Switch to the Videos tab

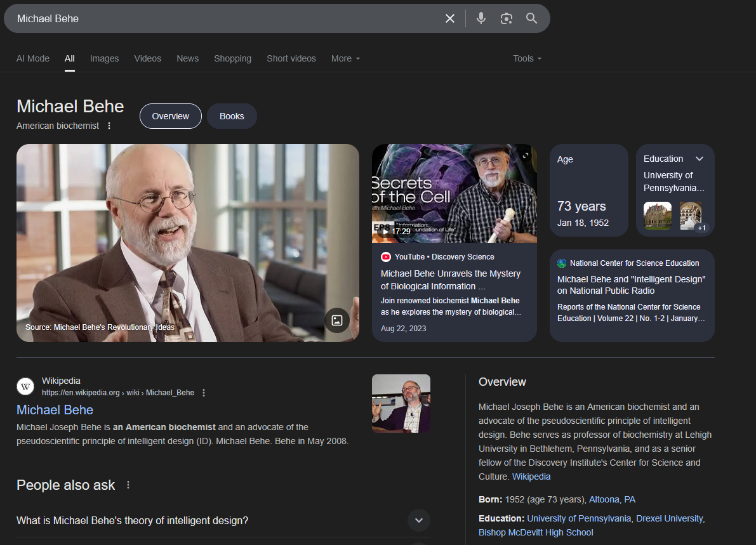pyautogui.click(x=147, y=58)
